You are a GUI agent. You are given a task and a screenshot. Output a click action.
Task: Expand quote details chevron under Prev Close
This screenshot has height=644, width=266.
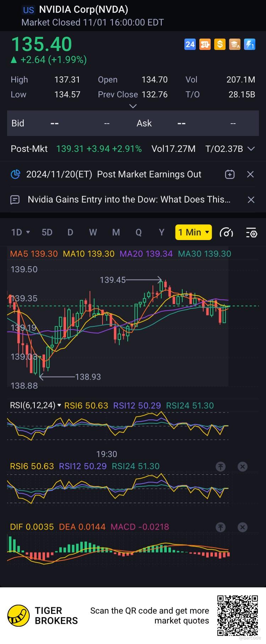click(133, 106)
